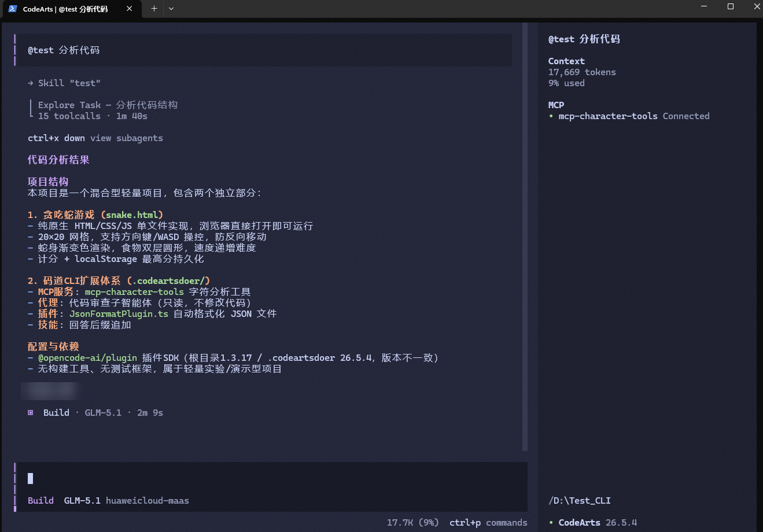This screenshot has height=532, width=763.
Task: Click '17,669 tokens' in sidebar
Action: tap(582, 72)
